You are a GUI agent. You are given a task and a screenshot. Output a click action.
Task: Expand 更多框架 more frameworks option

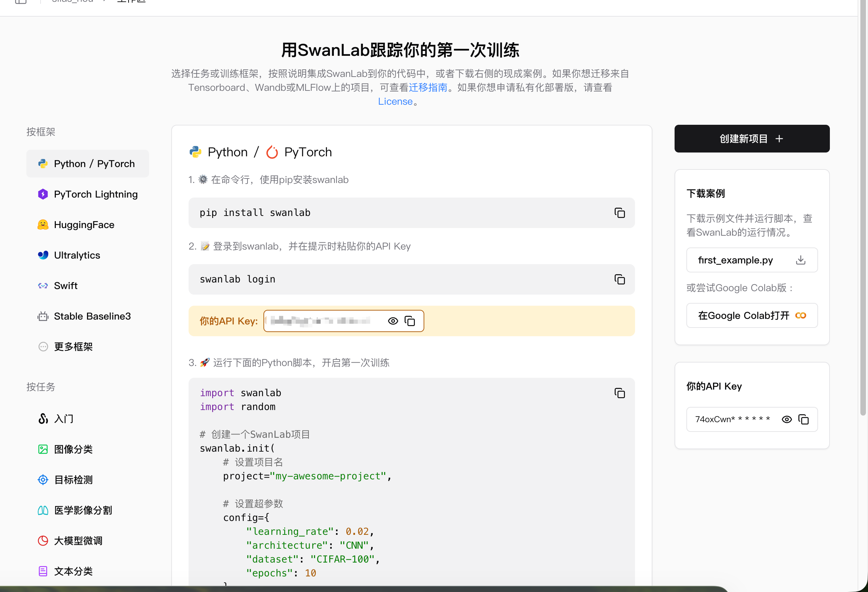click(x=73, y=347)
